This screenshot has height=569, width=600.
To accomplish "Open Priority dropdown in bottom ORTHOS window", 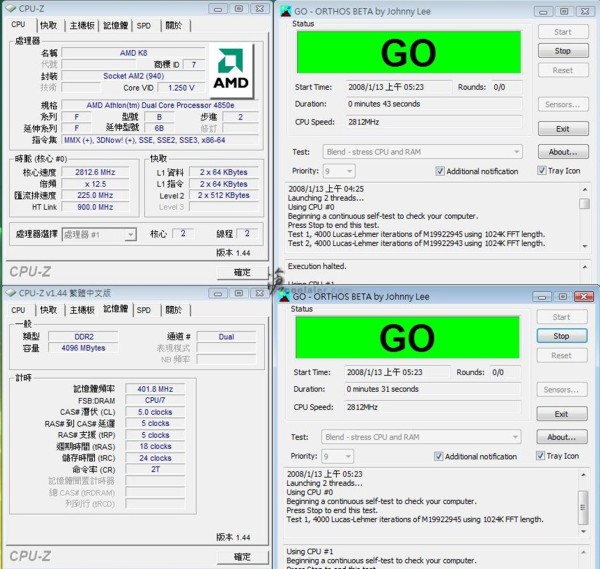I will pyautogui.click(x=338, y=456).
